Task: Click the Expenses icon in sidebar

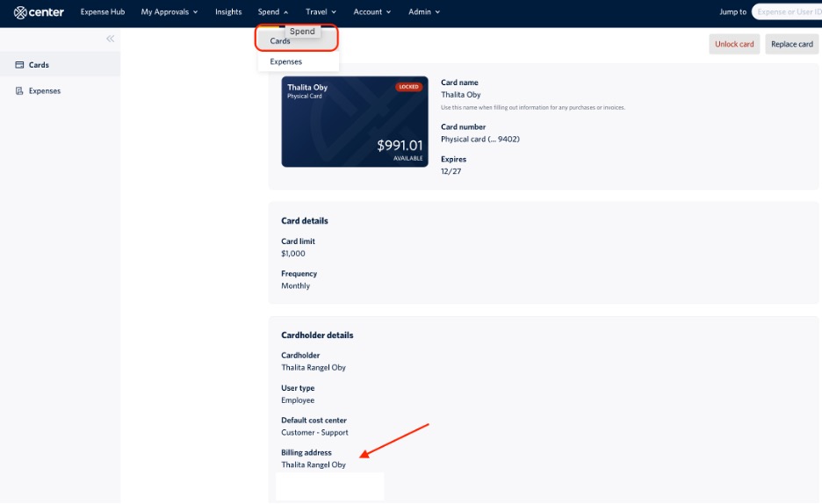Action: tap(19, 91)
